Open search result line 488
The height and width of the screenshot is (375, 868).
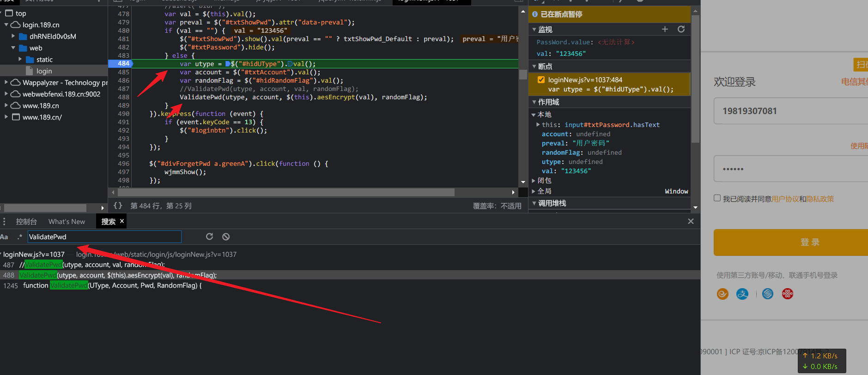click(x=350, y=275)
